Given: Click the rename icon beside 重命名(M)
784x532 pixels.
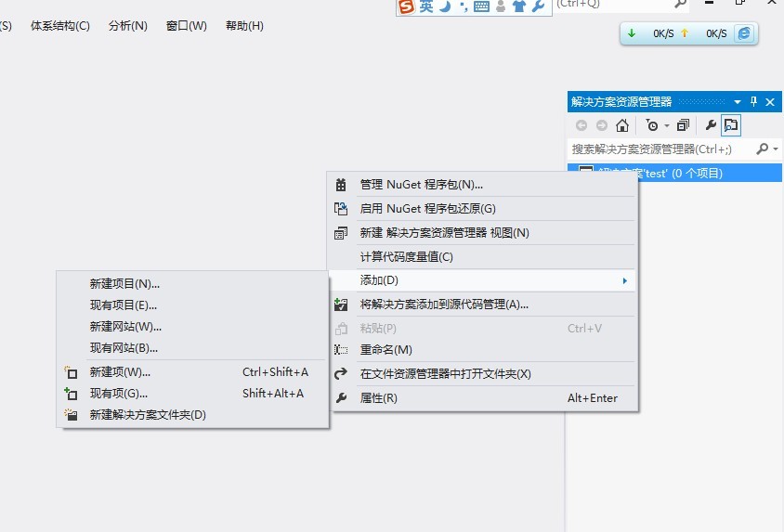Looking at the screenshot, I should (341, 350).
